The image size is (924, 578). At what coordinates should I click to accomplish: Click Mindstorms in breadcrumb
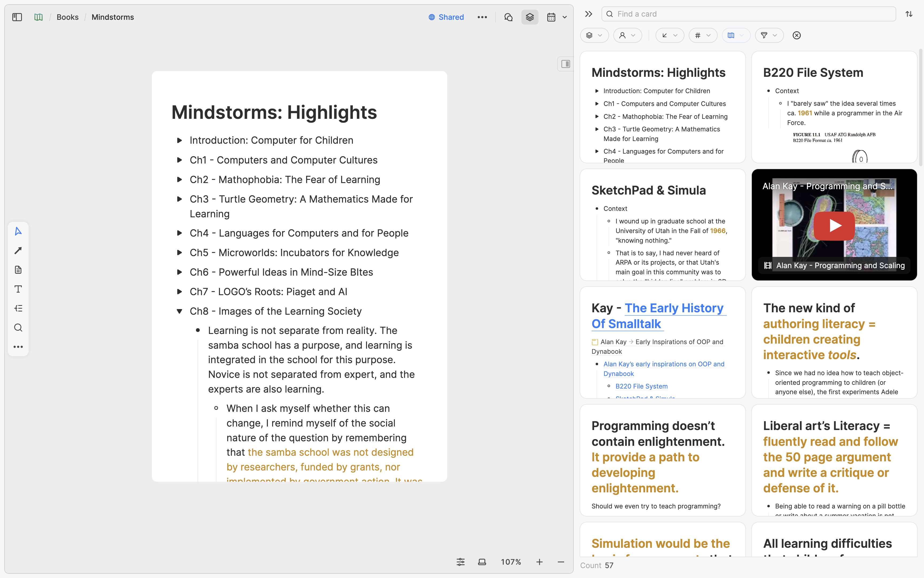tap(113, 17)
